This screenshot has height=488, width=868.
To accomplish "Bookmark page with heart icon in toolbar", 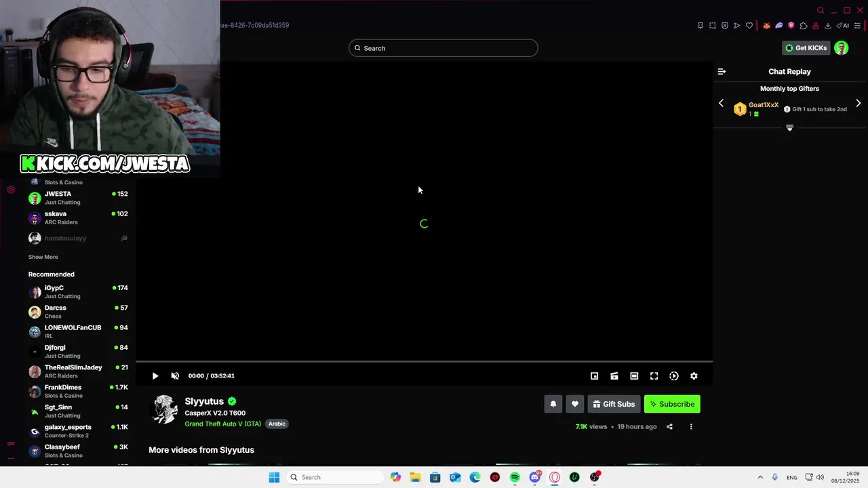I will (749, 26).
